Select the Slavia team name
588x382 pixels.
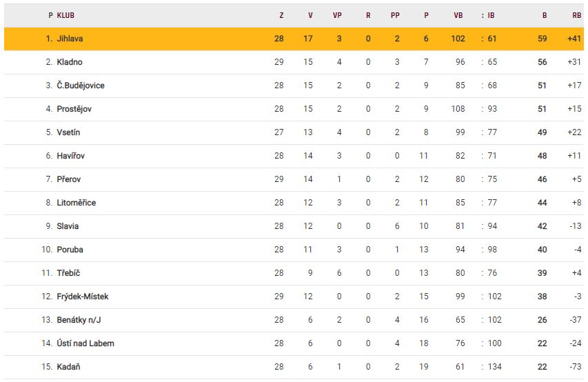click(68, 226)
